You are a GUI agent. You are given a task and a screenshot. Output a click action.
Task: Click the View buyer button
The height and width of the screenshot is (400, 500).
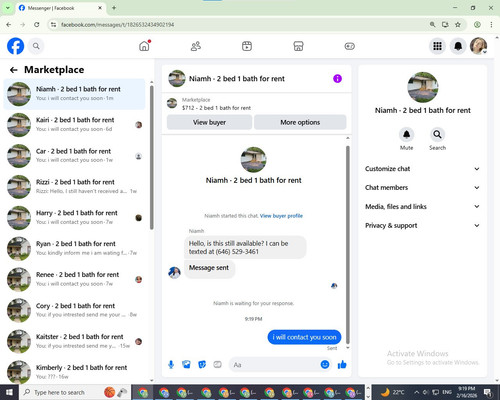tap(209, 122)
